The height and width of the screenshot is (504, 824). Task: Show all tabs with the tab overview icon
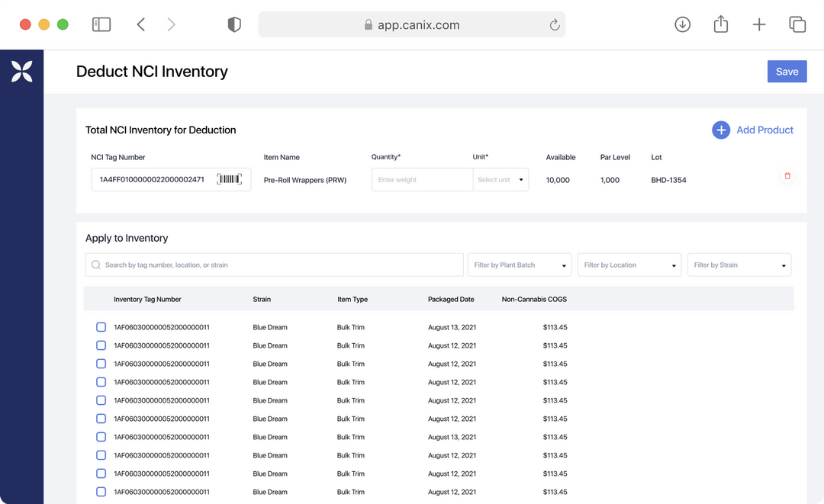click(797, 24)
